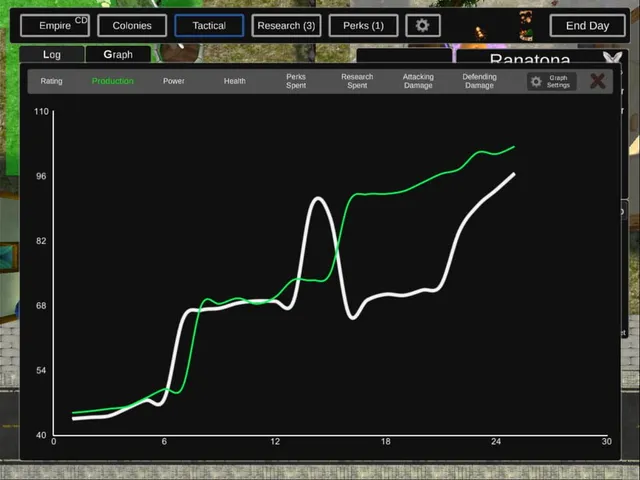The width and height of the screenshot is (640, 480).
Task: Select the Graph tab
Action: (x=118, y=54)
